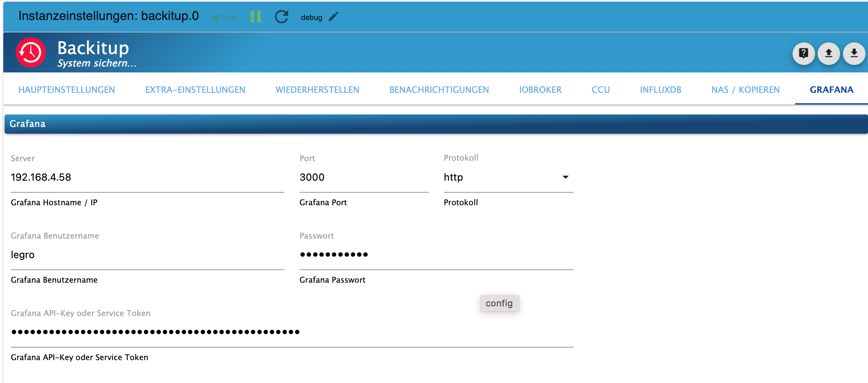Restart the instance with reload icon

(282, 17)
